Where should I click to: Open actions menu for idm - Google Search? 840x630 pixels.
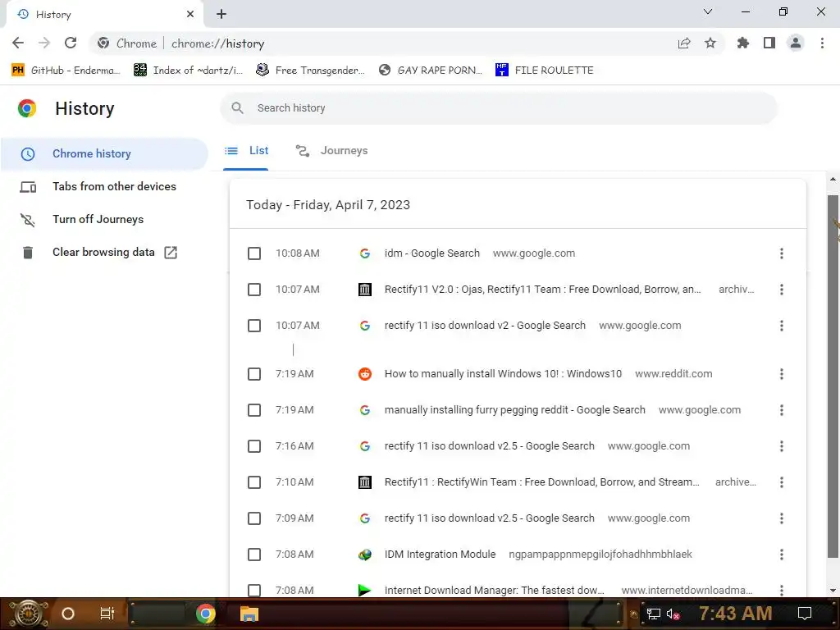click(x=782, y=253)
